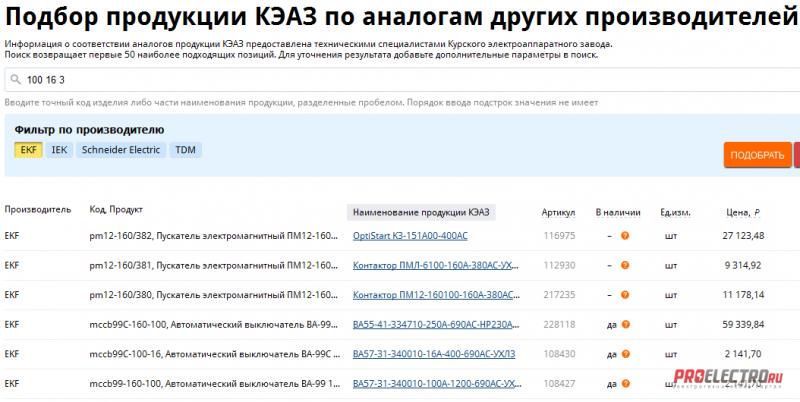Open ВА57-31-340010-16А-400-690AC-УХЛ3 link
The image size is (800, 402).
434,354
